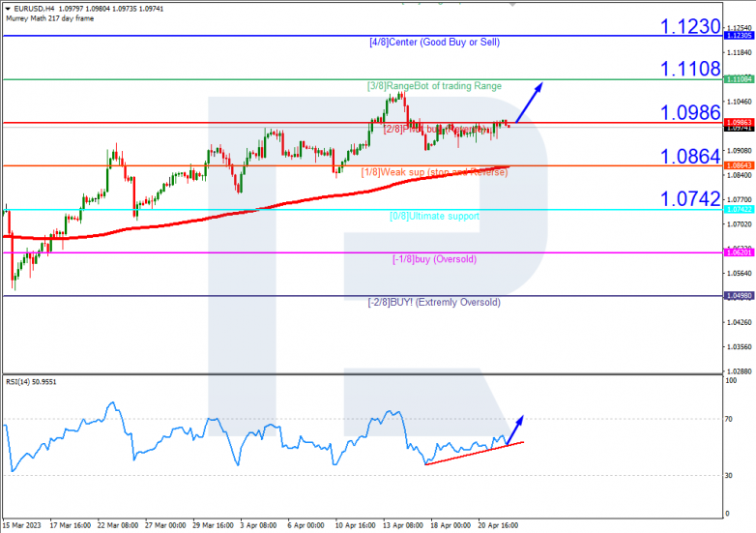Viewport: 756px width, 533px height.
Task: Click the [1/8]Weak sup (stop and Reverse) label
Action: 434,172
